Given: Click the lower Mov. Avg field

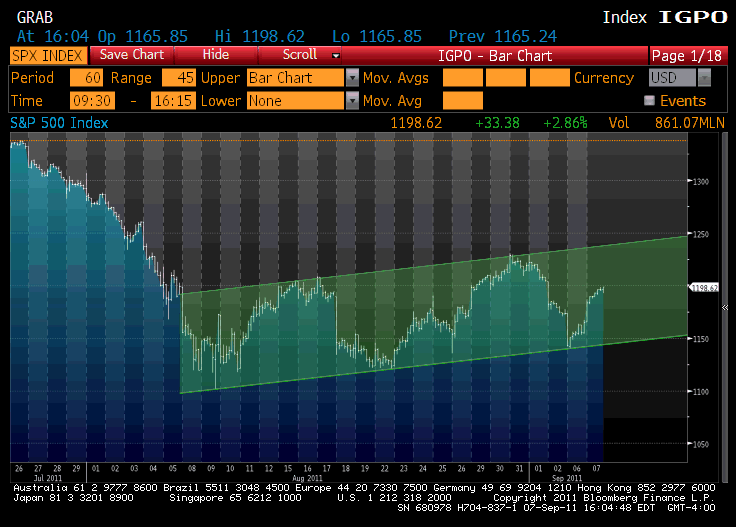Looking at the screenshot, I should point(462,101).
